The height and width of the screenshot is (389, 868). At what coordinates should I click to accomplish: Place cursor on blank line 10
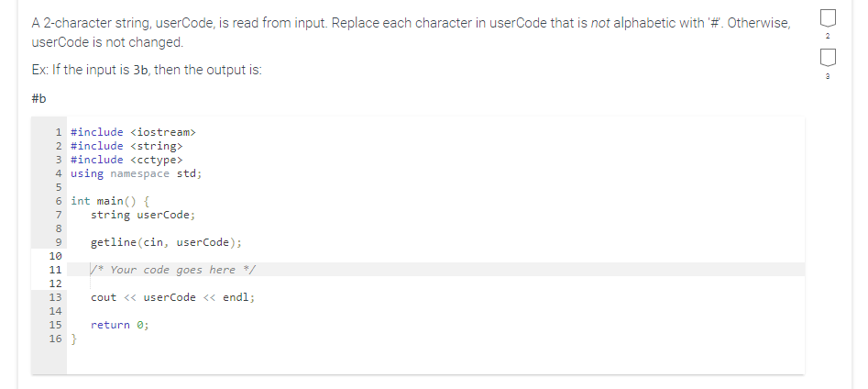[x=435, y=256]
